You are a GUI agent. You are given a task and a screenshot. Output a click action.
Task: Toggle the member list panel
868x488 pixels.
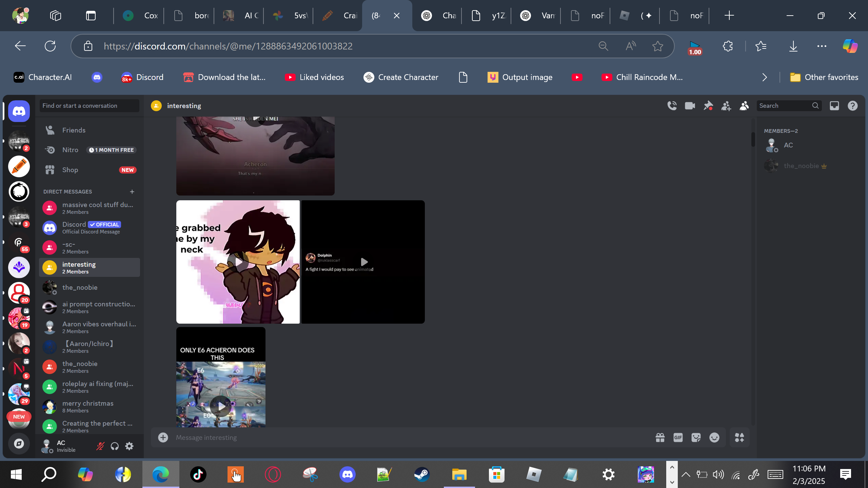click(x=744, y=106)
